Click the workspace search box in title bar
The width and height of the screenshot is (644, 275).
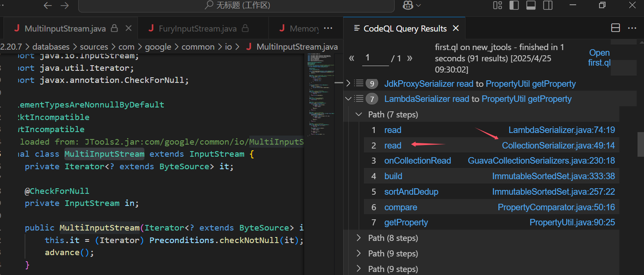tap(236, 6)
